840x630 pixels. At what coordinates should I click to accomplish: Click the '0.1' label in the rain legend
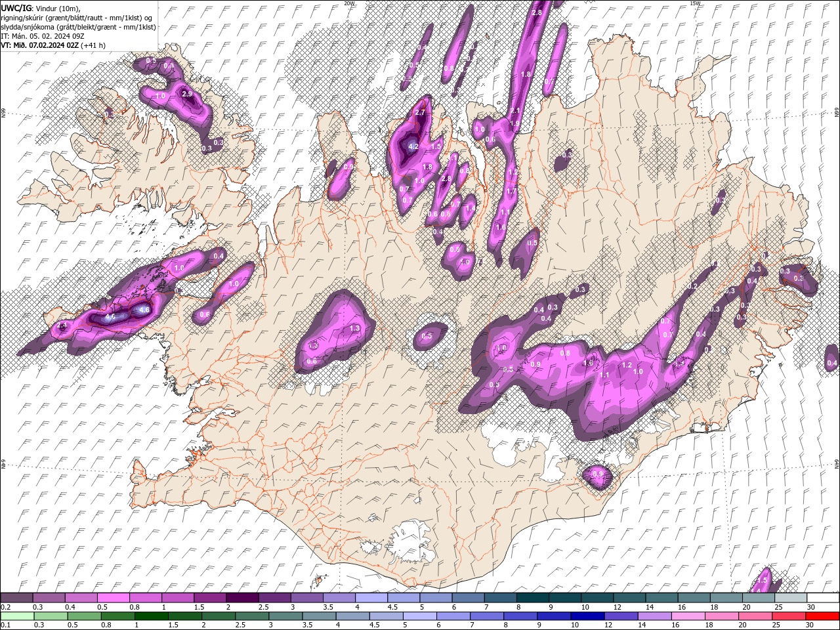pos(7,625)
